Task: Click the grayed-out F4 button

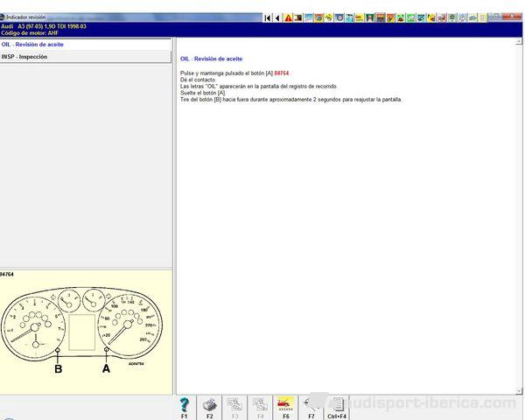Action: click(261, 408)
